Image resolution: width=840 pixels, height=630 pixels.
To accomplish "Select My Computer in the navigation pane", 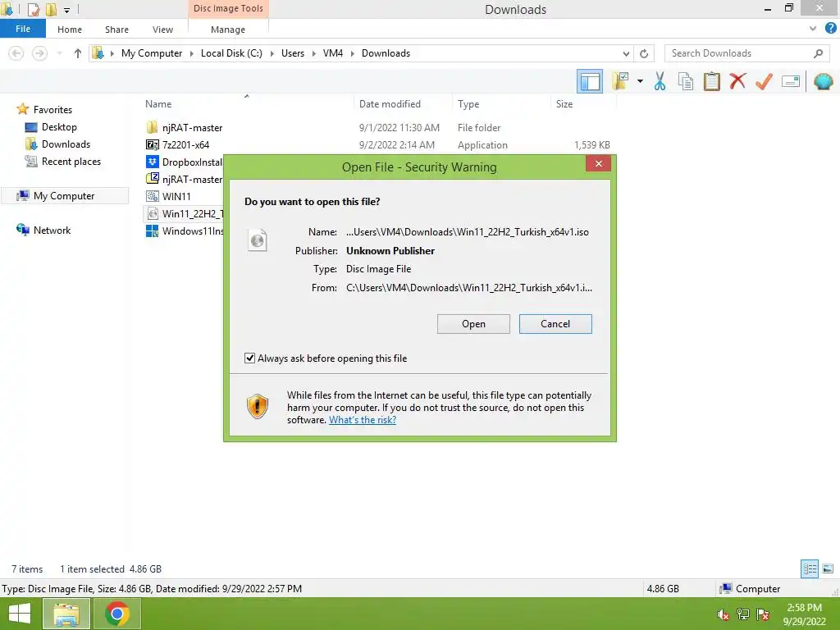I will (64, 196).
